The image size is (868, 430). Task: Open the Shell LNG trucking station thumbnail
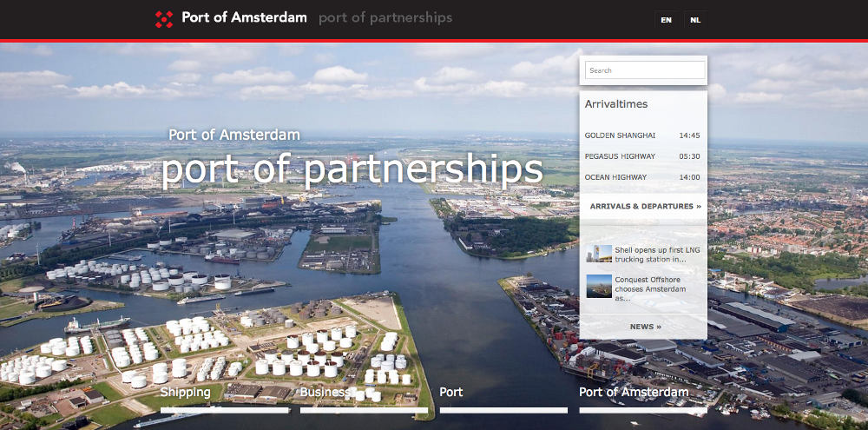[x=599, y=254]
